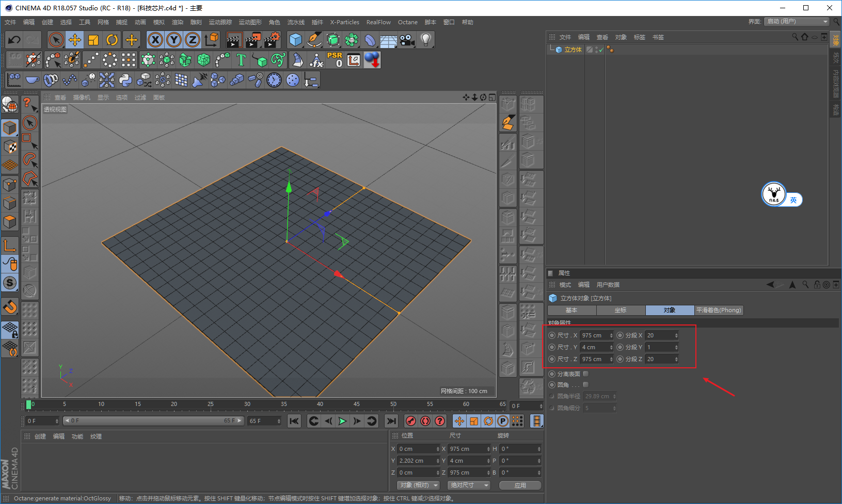
Task: Click the 应用 apply button
Action: 520,485
